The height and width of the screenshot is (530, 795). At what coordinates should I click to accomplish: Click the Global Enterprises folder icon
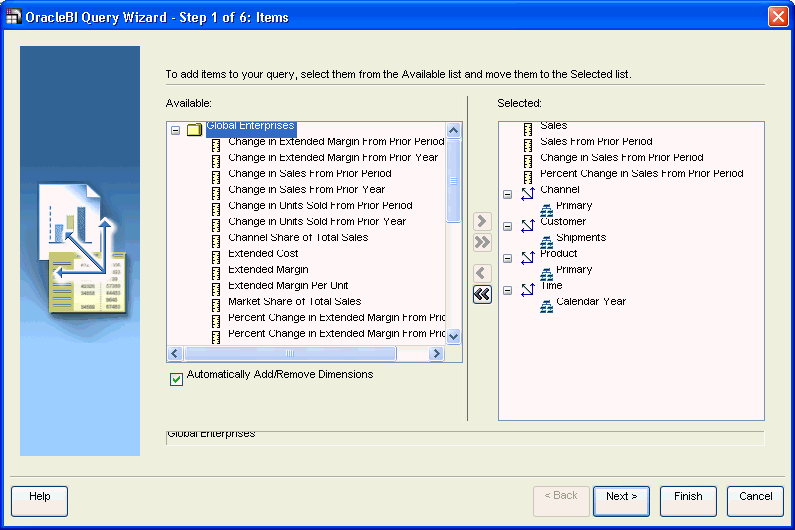(x=194, y=130)
